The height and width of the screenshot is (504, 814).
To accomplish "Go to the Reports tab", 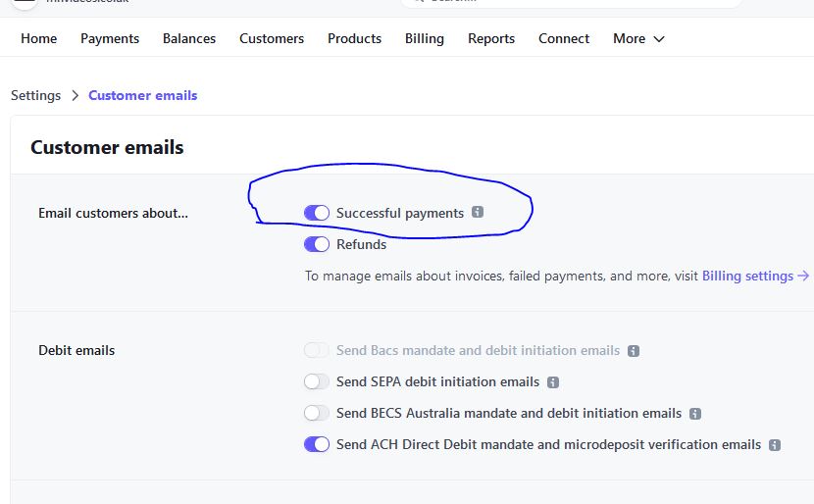I will point(491,38).
